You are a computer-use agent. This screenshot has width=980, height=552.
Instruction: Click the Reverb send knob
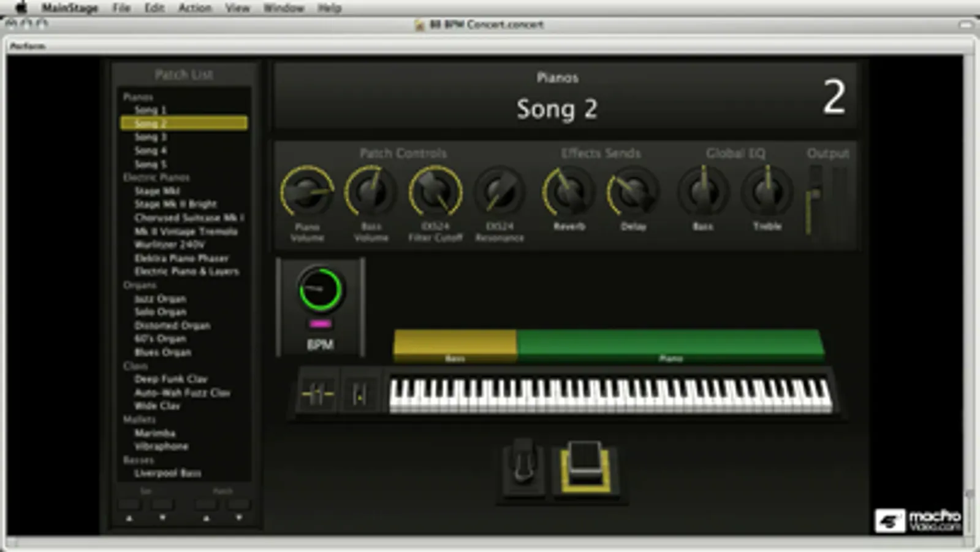pyautogui.click(x=569, y=191)
